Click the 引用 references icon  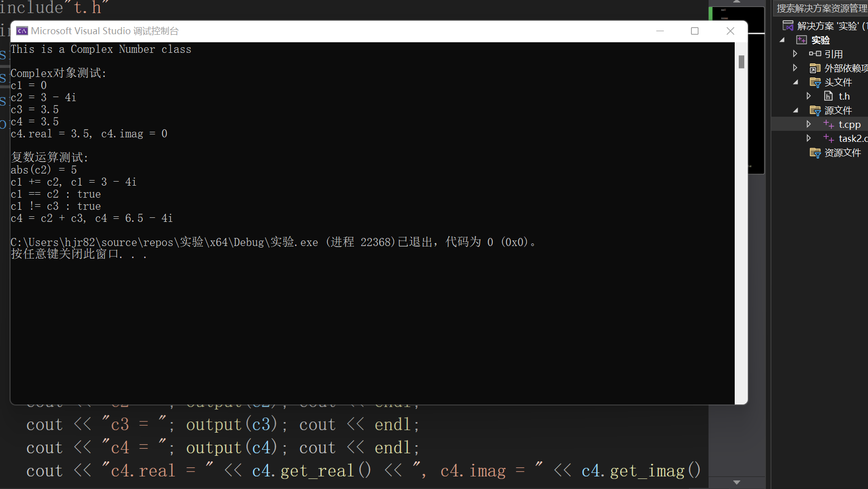[815, 54]
